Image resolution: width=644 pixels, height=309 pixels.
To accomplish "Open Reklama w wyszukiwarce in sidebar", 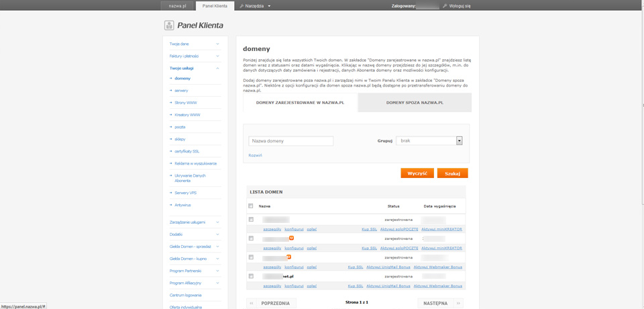I will [x=195, y=164].
